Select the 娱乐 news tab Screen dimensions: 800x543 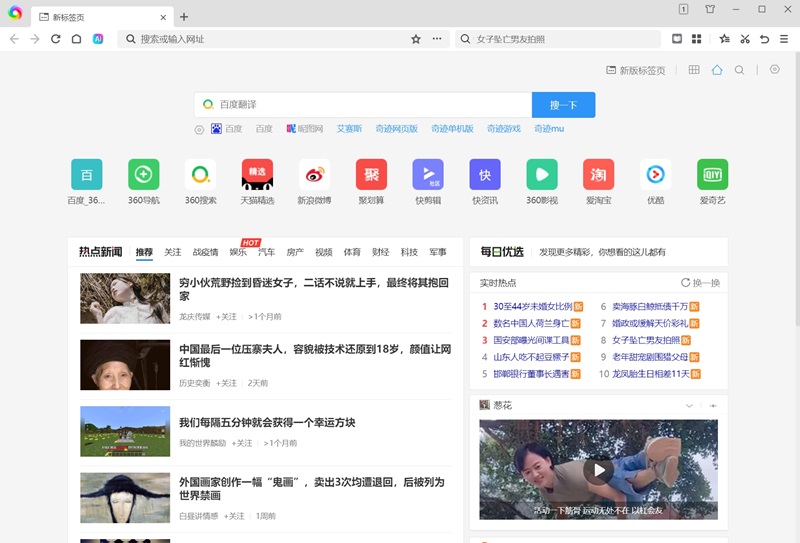coord(238,252)
